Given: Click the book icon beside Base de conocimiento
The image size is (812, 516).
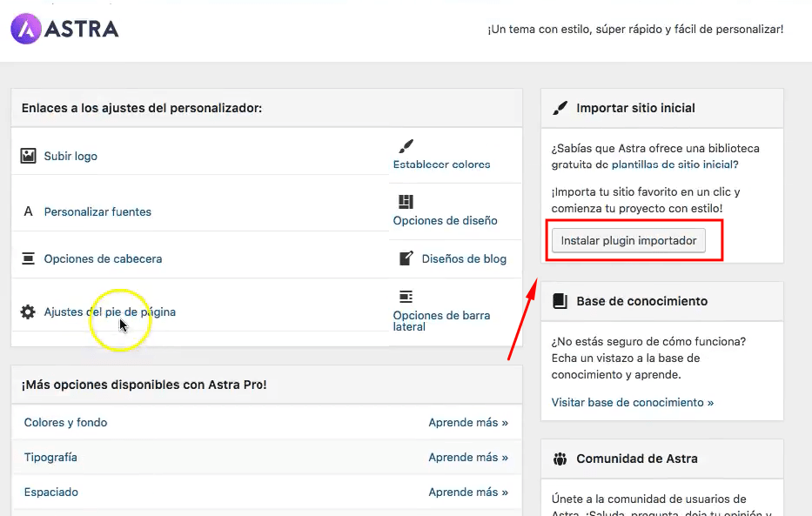Looking at the screenshot, I should [x=560, y=301].
